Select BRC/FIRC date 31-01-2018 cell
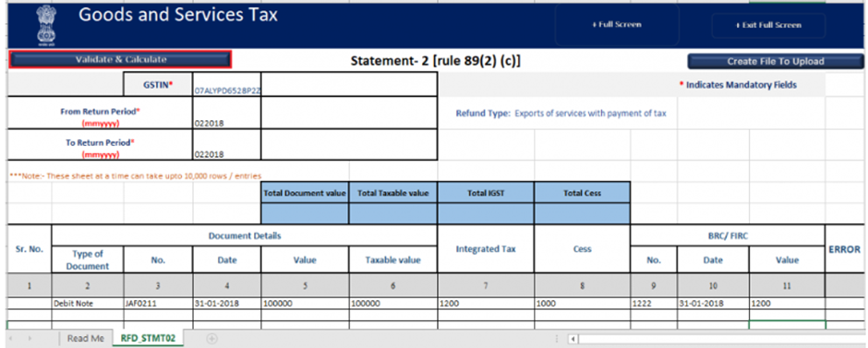Image resolution: width=868 pixels, height=348 pixels. click(713, 304)
